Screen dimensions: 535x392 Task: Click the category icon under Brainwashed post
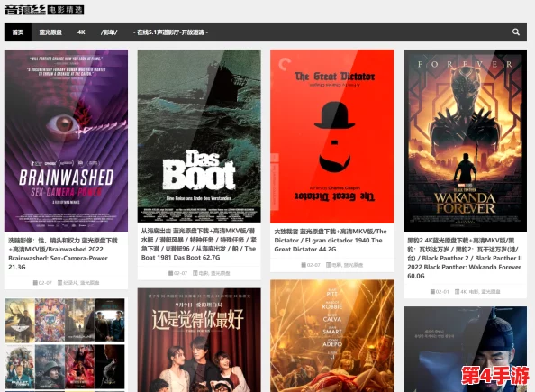click(x=59, y=283)
